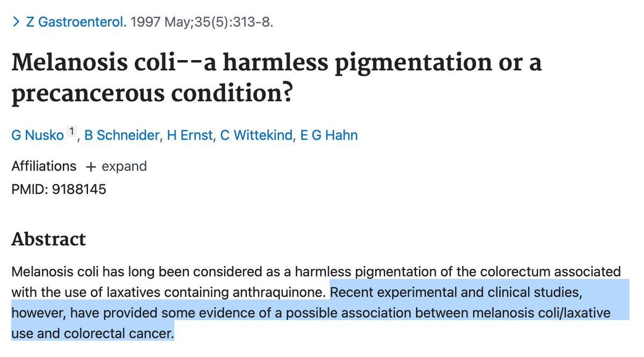This screenshot has height=357, width=644.
Task: Click the Abstract section heading
Action: click(49, 239)
